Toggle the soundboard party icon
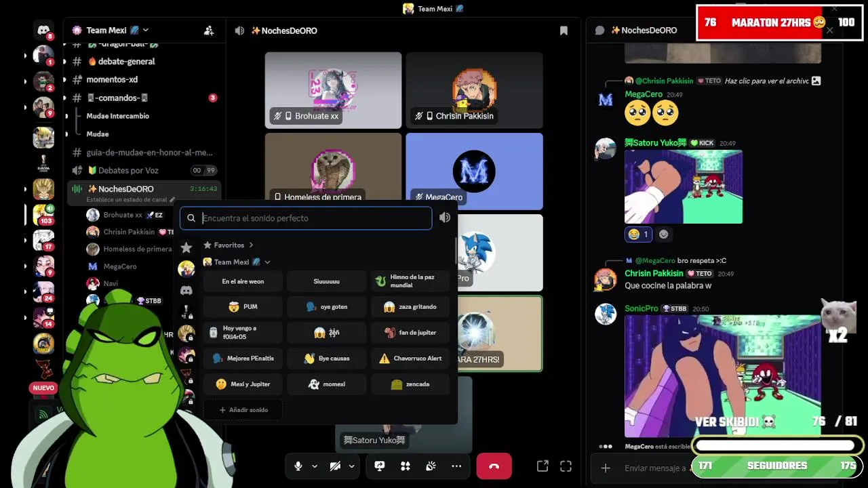This screenshot has height=488, width=868. [x=431, y=466]
